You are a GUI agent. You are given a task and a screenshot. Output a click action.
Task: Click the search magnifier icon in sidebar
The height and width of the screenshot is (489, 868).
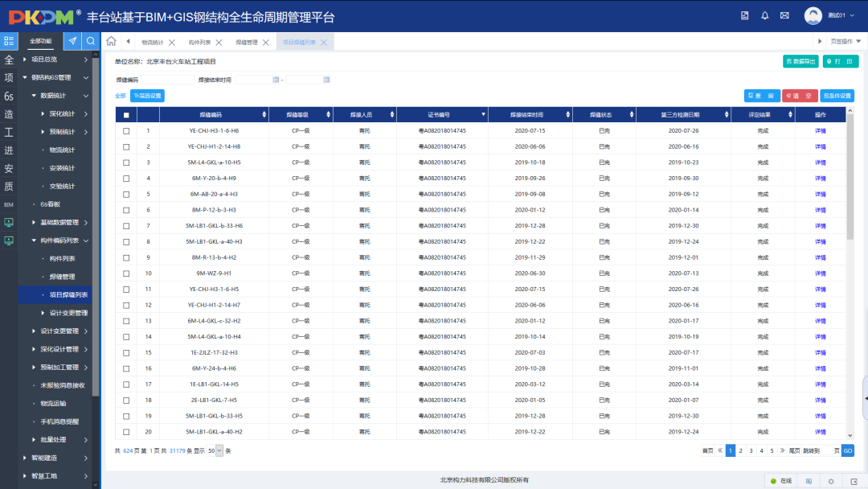(91, 41)
